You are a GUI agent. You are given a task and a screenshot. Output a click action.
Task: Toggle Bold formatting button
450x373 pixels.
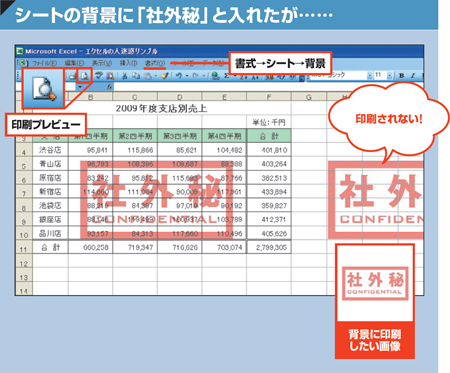[401, 76]
